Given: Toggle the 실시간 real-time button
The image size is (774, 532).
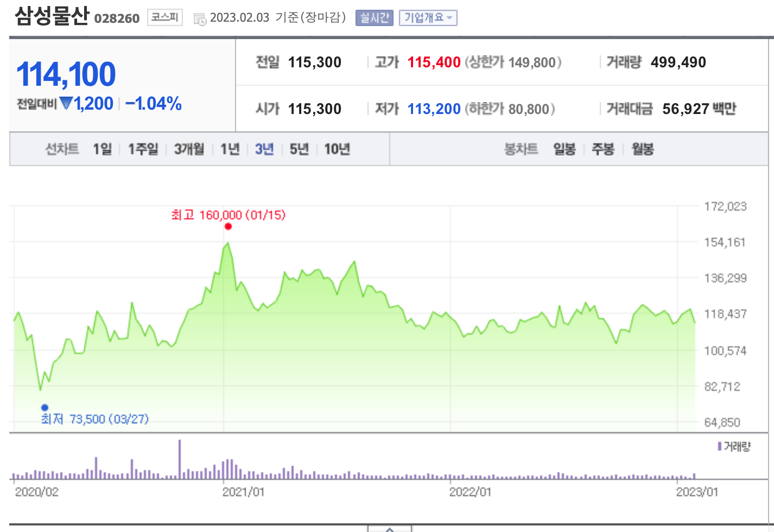Looking at the screenshot, I should click(x=375, y=18).
